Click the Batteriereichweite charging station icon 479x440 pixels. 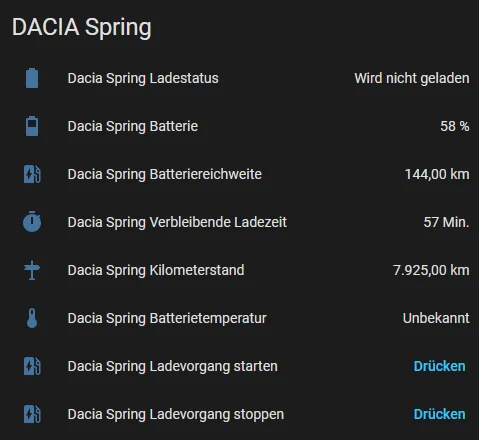click(32, 174)
